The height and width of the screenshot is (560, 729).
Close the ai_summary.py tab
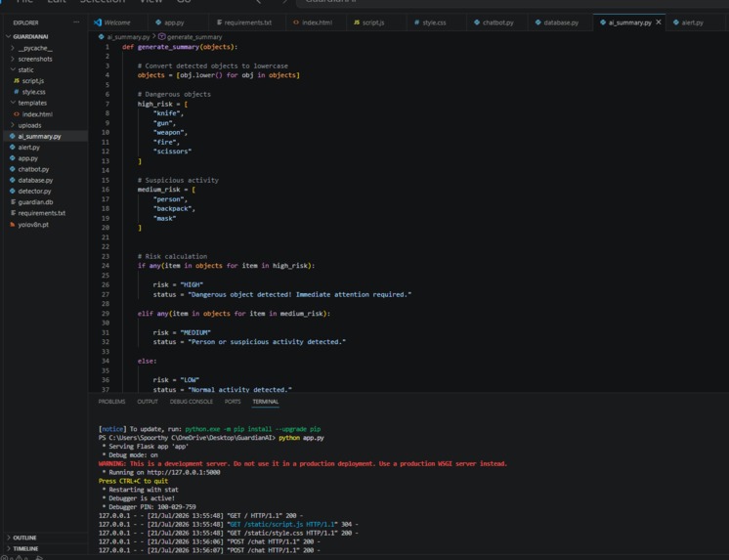[x=659, y=22]
